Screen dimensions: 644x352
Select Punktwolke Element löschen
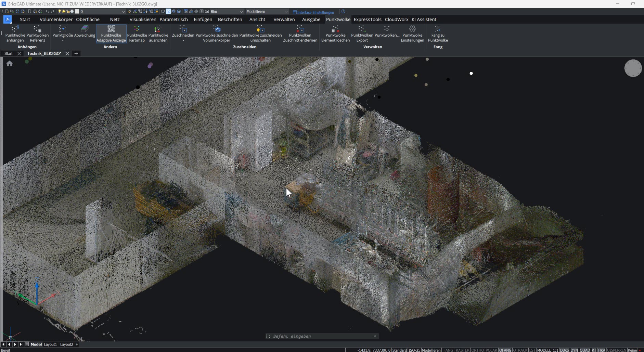[335, 34]
